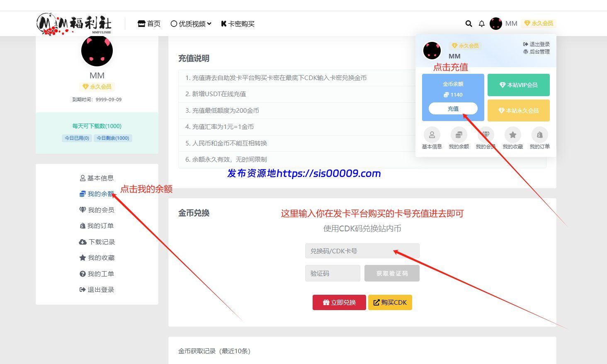This screenshot has height=364, width=607.
Task: Click the search magnifier icon in header
Action: (x=469, y=24)
